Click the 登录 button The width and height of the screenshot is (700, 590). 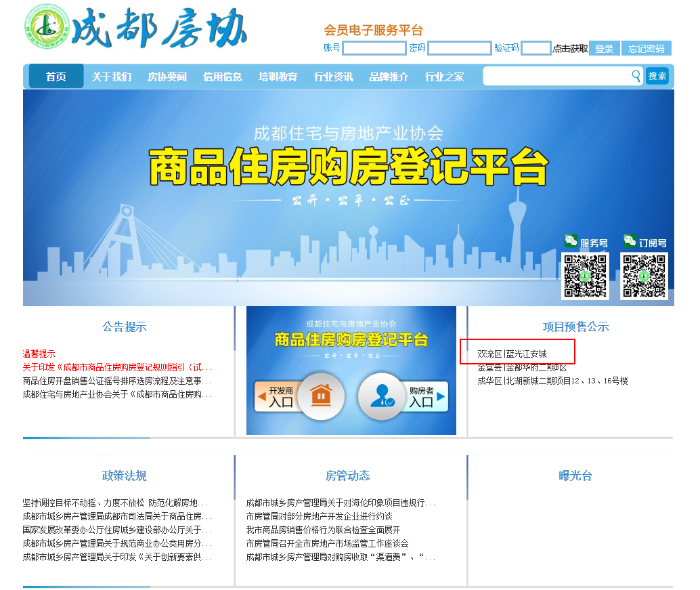pos(605,48)
